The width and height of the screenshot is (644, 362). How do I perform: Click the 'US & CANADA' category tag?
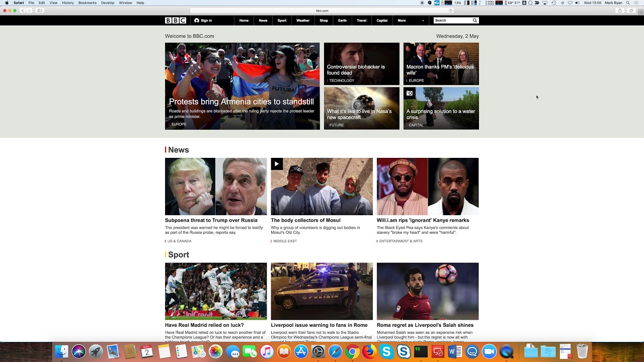(179, 241)
